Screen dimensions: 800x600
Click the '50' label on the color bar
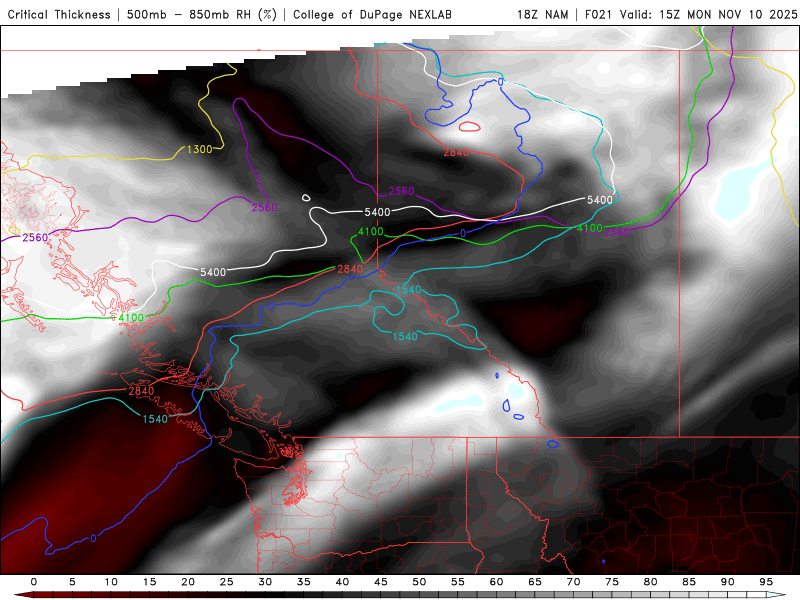(x=419, y=582)
